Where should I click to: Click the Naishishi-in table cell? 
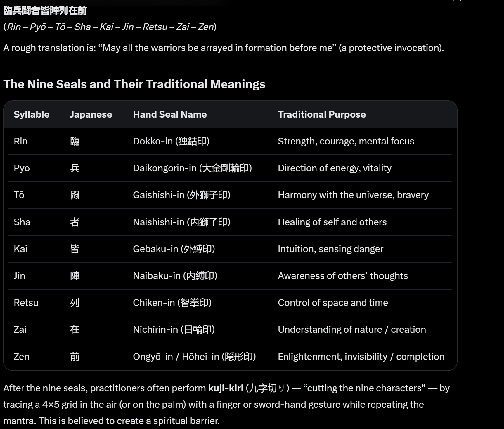pos(182,222)
